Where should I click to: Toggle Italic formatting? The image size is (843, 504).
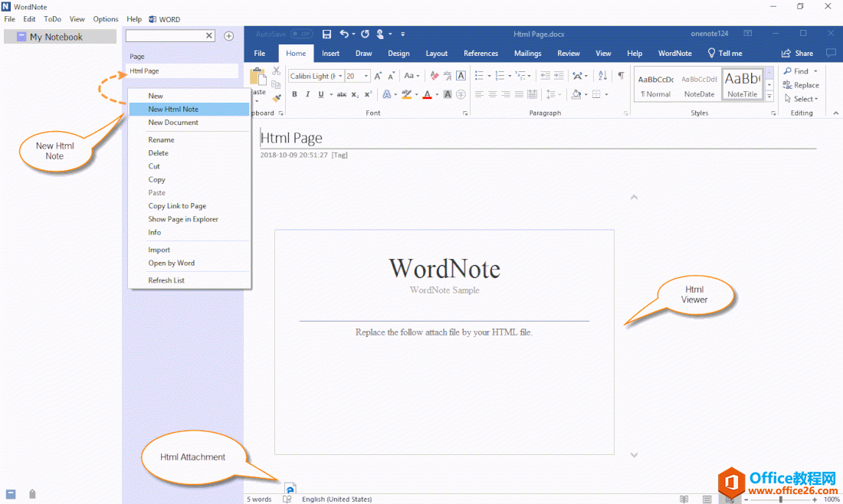(307, 94)
